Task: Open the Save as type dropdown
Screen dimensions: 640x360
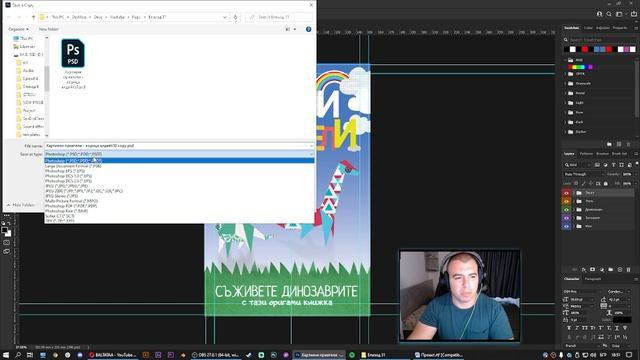Action: pos(180,154)
